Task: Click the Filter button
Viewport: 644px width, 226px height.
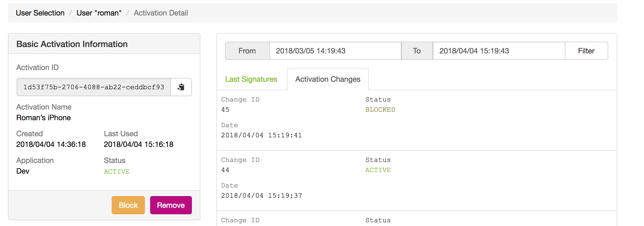Action: tap(586, 51)
